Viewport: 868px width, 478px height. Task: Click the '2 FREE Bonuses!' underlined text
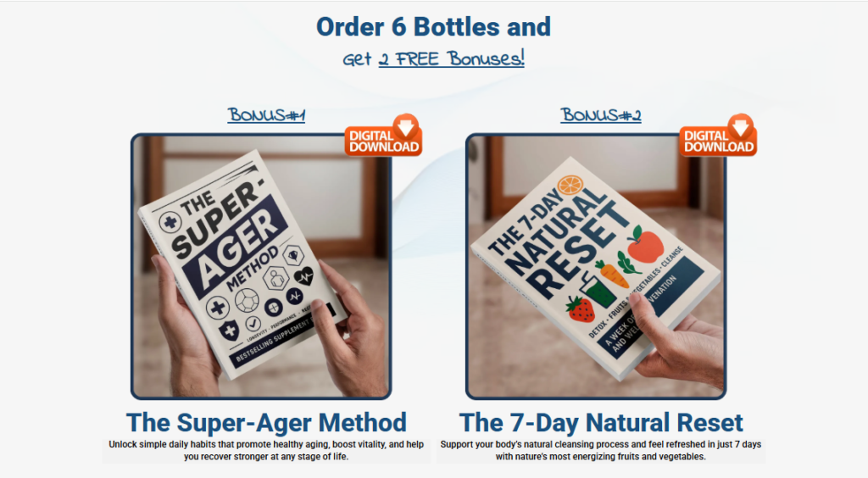[452, 58]
